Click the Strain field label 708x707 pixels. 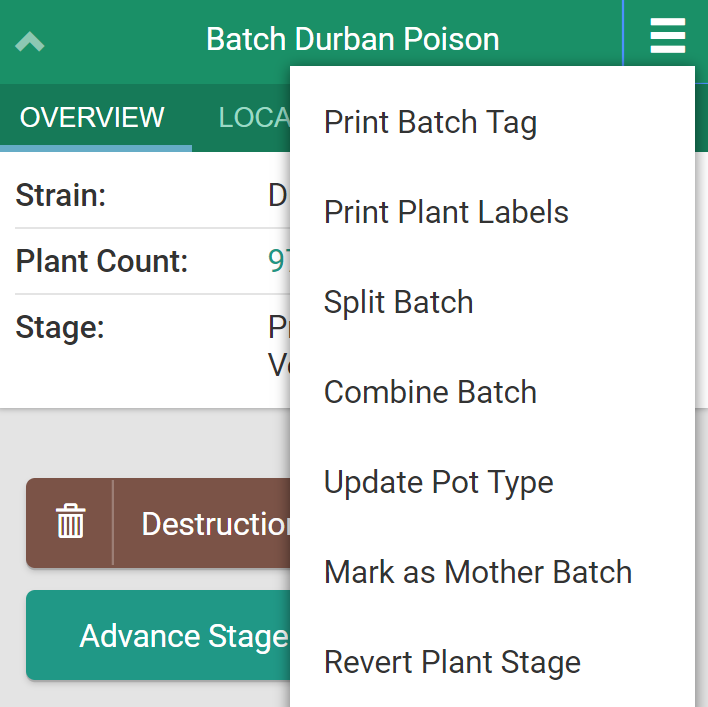tap(60, 196)
